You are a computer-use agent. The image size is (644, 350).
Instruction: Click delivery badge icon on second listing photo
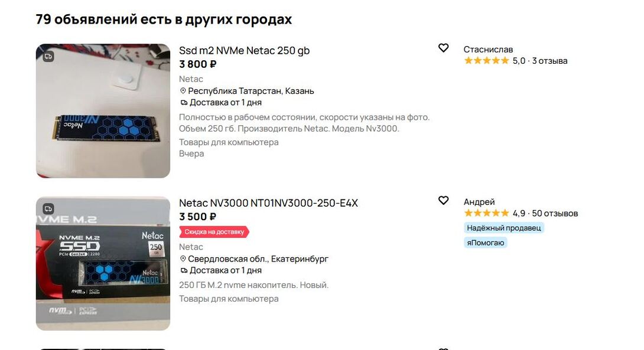48,208
